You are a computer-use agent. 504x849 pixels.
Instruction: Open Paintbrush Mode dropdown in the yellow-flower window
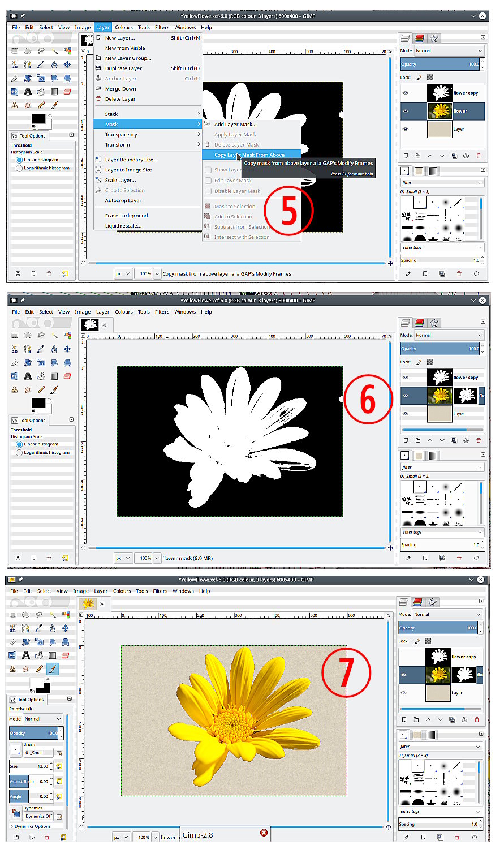coord(43,719)
